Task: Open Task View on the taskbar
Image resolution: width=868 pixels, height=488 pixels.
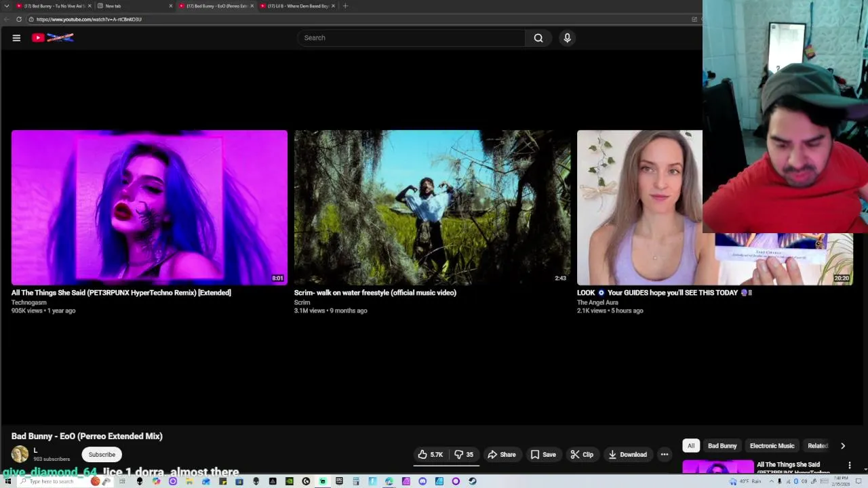Action: [122, 481]
